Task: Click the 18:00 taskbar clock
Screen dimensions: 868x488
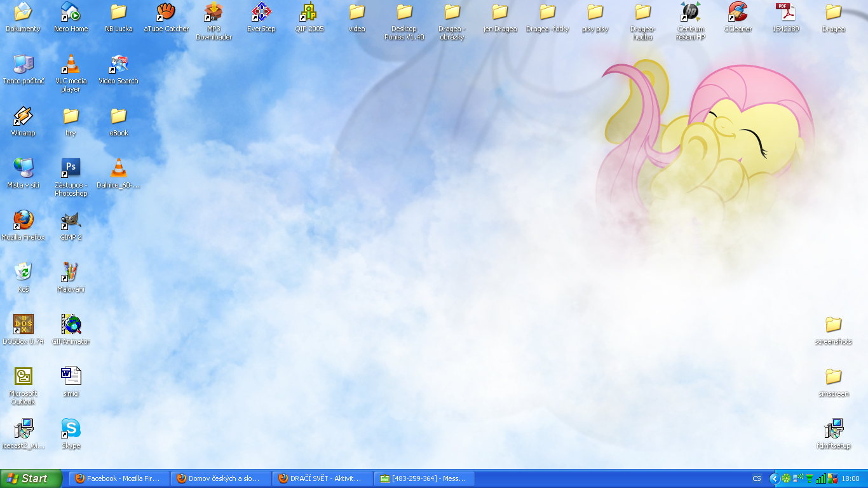Action: pos(850,478)
